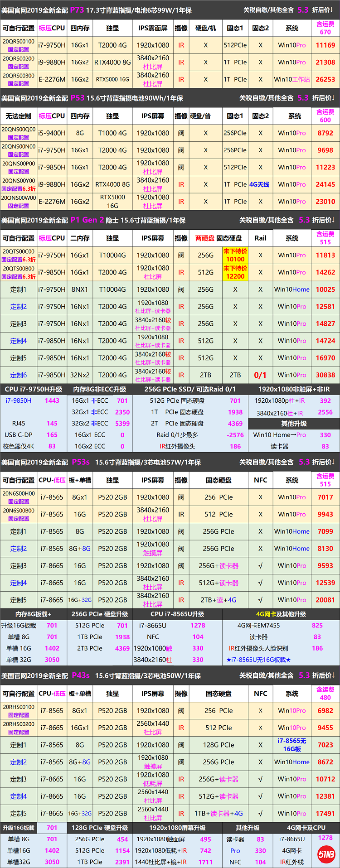Select model number 20QNS00Y00

coord(19,181)
